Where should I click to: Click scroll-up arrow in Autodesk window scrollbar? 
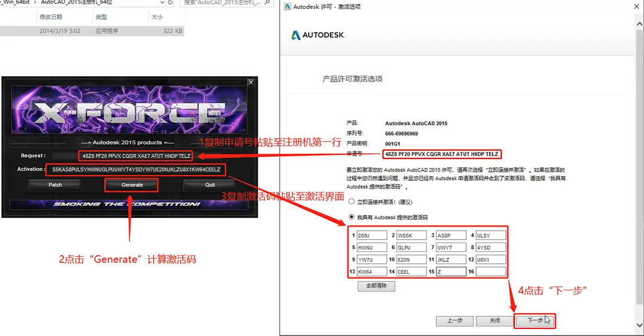639,24
